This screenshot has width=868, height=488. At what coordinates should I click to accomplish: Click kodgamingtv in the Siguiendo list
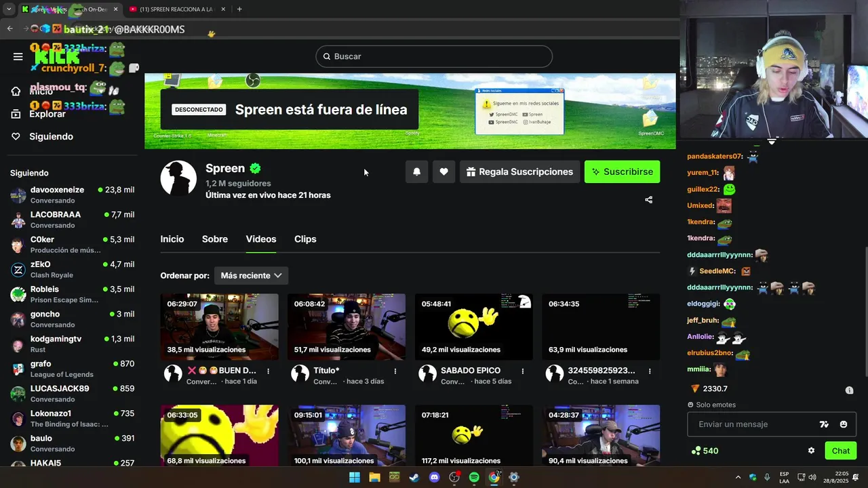coord(72,344)
